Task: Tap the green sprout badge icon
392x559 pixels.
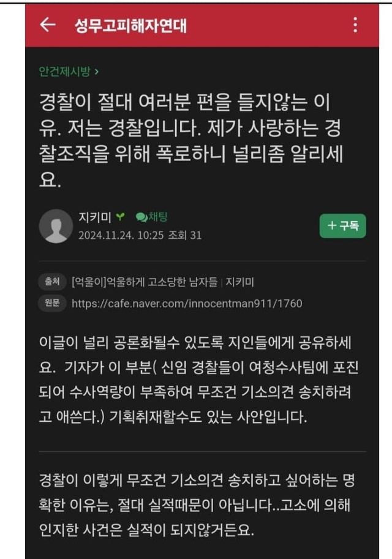Action: coord(121,216)
